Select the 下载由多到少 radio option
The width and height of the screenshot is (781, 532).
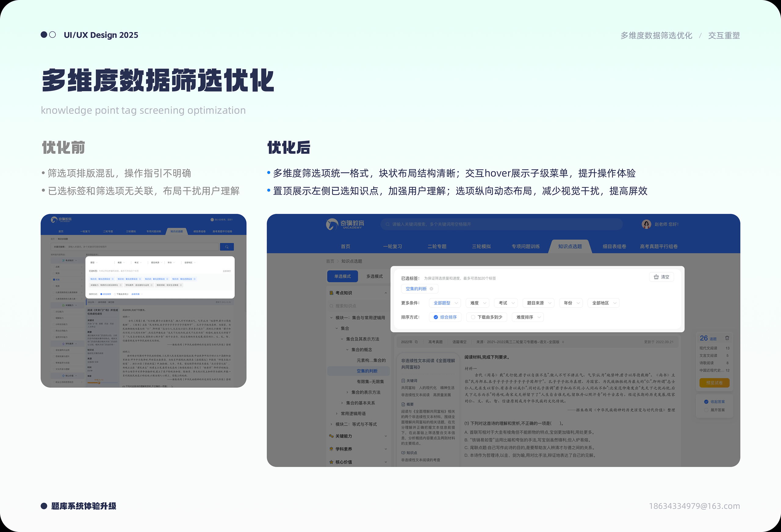pos(473,317)
